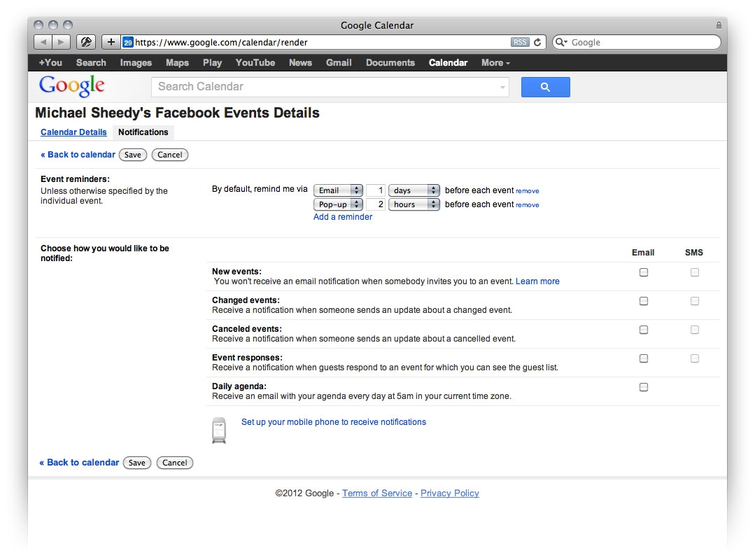The image size is (755, 560).
Task: Click the bottom Save button
Action: [136, 463]
